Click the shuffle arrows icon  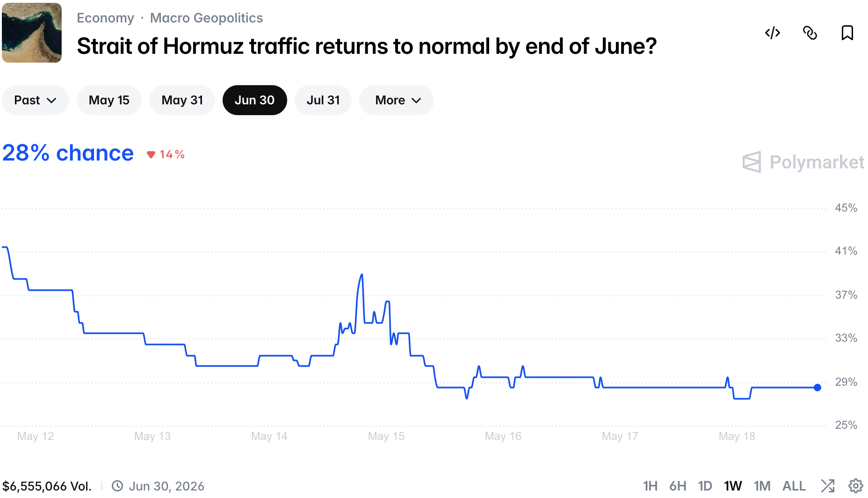coord(828,486)
